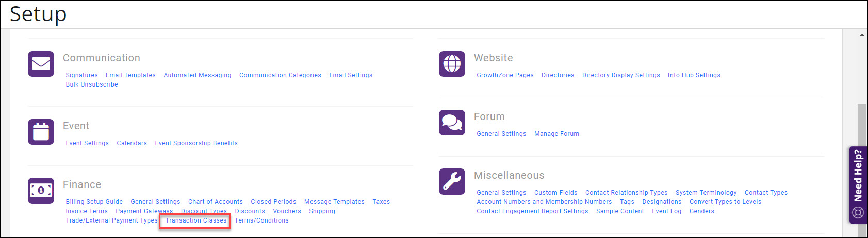
Task: Select the Event Sponsorship Benefits link
Action: [x=196, y=143]
